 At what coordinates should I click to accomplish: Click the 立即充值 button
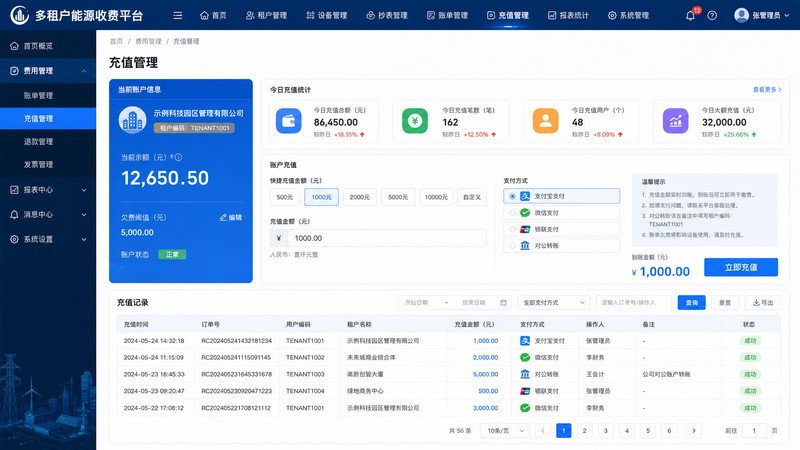741,267
